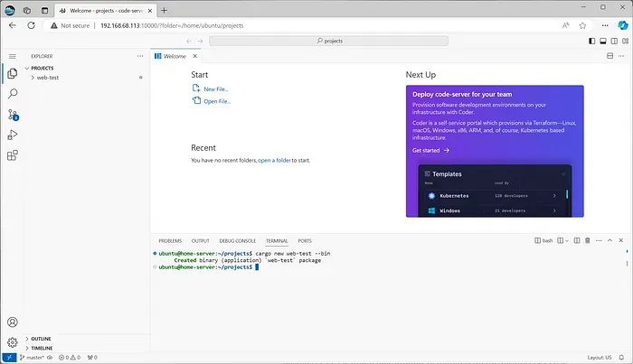633x364 pixels.
Task: Close the terminal panel
Action: 621,240
